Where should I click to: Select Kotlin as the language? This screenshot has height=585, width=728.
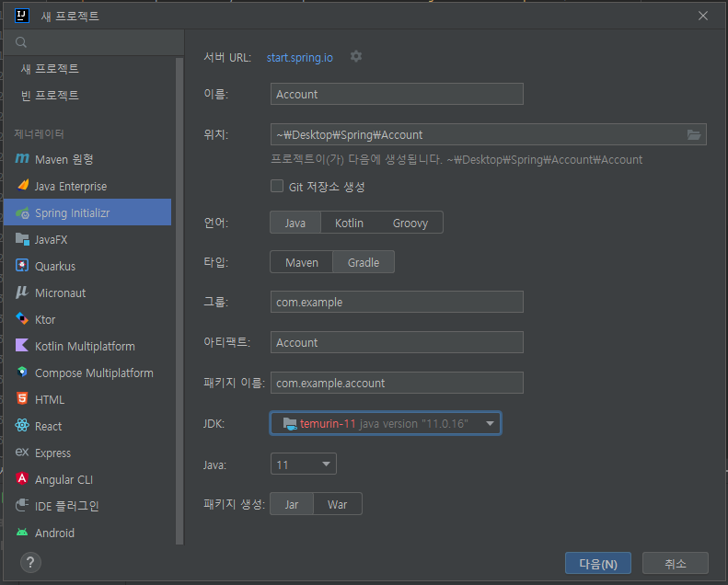click(x=349, y=223)
